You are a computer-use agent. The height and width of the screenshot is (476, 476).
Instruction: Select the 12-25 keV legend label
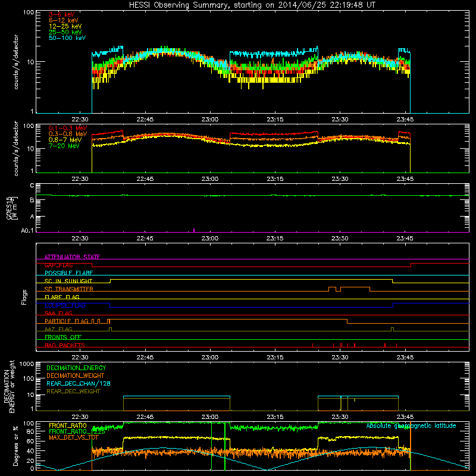pos(65,26)
